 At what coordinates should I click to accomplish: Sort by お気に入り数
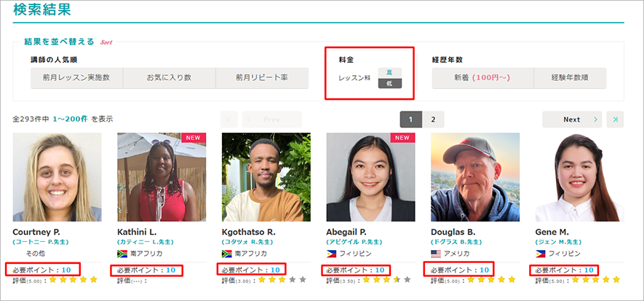169,78
